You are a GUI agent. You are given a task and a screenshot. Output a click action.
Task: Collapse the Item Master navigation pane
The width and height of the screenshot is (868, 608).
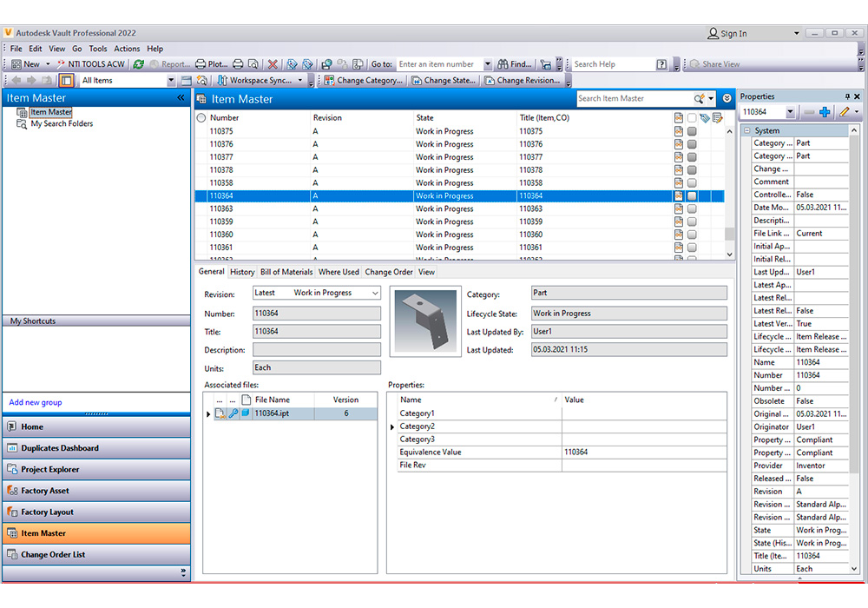[181, 98]
